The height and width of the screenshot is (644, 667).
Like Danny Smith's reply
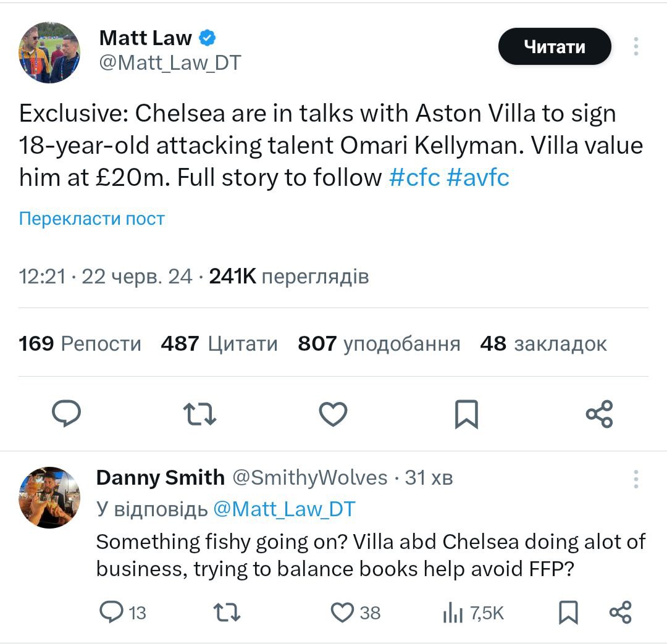coord(342,612)
